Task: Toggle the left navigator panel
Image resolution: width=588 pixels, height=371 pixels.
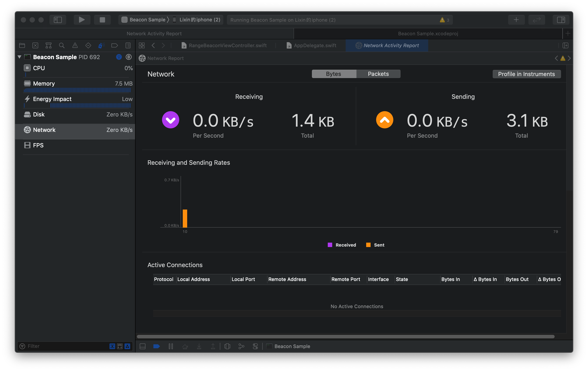Action: pyautogui.click(x=58, y=20)
